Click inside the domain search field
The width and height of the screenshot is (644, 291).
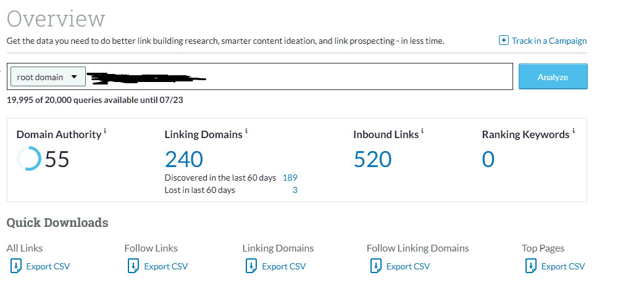pyautogui.click(x=358, y=77)
